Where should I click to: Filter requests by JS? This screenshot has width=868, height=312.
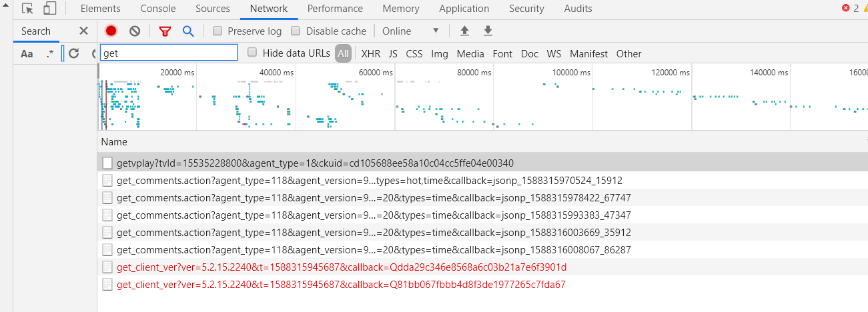[x=393, y=54]
